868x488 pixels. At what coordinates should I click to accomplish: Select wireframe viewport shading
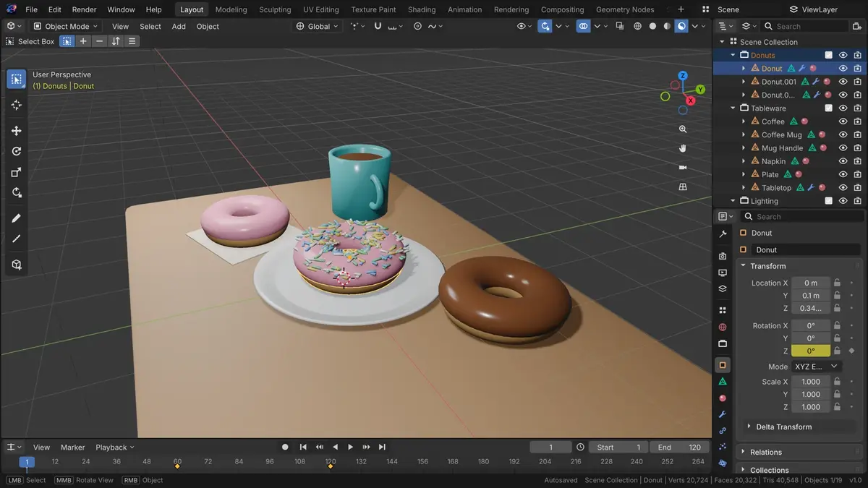(x=637, y=26)
